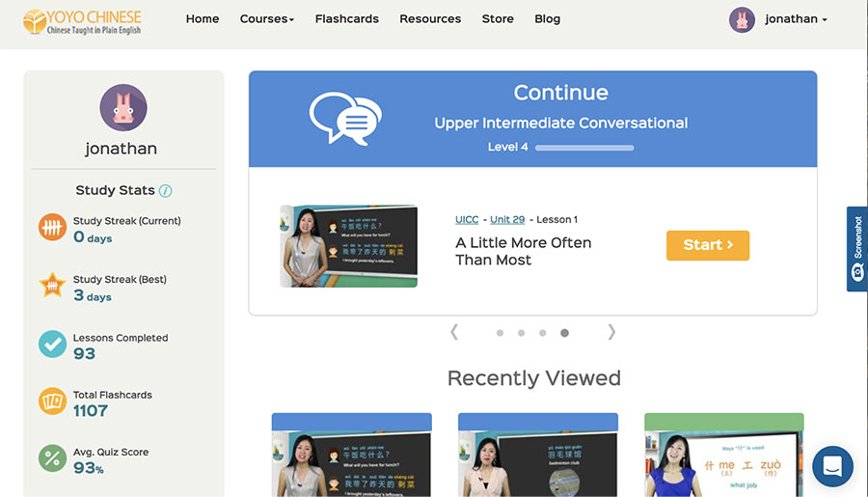Viewport: 868px width, 497px height.
Task: Click the Yoyo Chinese logo
Action: click(x=82, y=21)
